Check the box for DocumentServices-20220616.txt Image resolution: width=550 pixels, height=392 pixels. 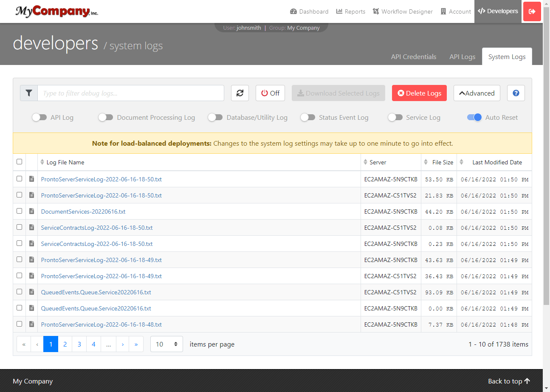coord(19,211)
